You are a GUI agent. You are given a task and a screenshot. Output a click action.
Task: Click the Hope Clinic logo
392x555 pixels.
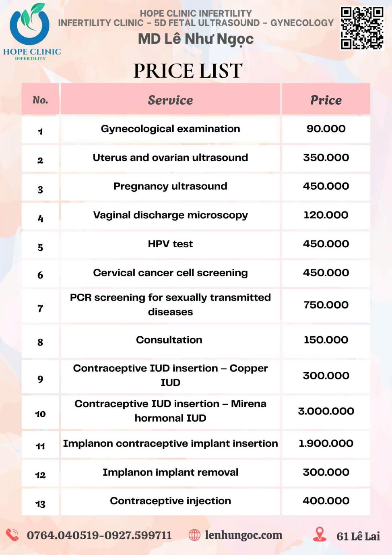tap(31, 31)
